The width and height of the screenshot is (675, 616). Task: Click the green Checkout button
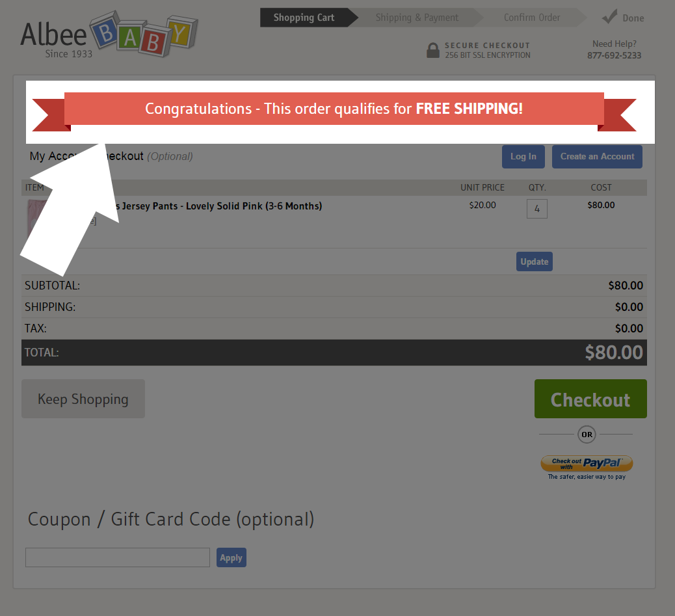(590, 399)
